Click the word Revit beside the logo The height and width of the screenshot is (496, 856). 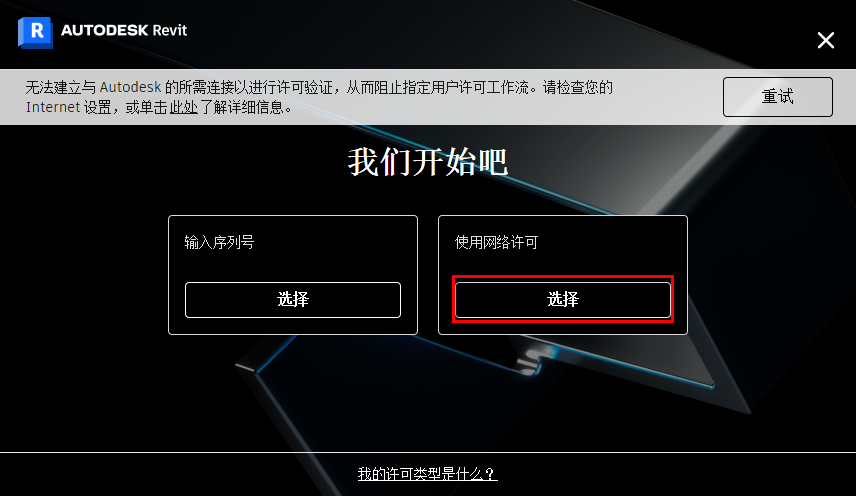(170, 30)
